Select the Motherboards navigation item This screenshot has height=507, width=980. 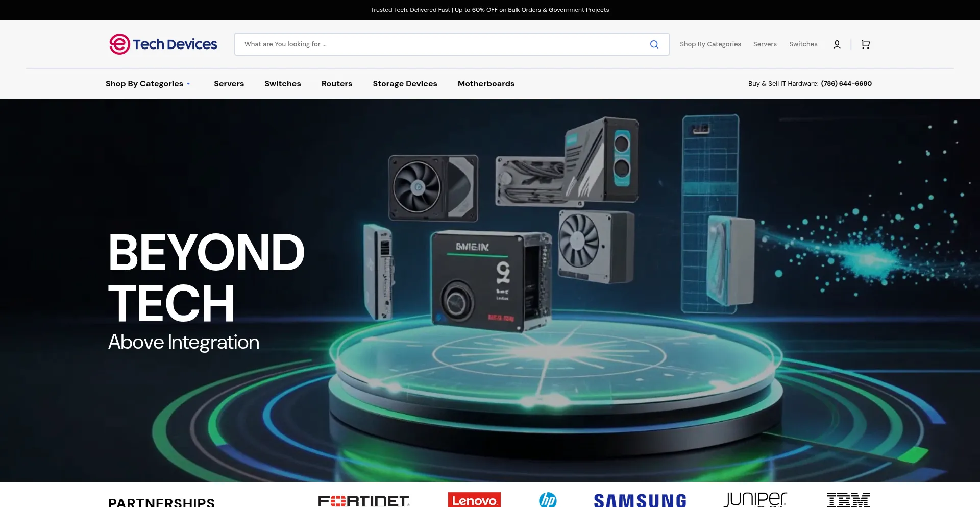[485, 83]
